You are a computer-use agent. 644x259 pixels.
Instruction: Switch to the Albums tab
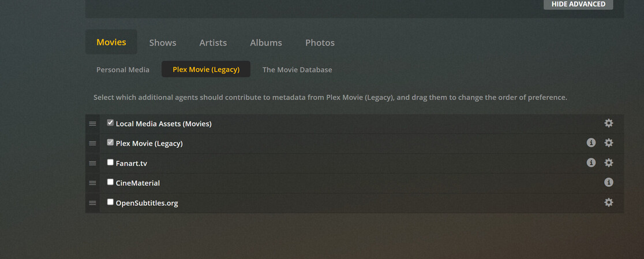(266, 43)
